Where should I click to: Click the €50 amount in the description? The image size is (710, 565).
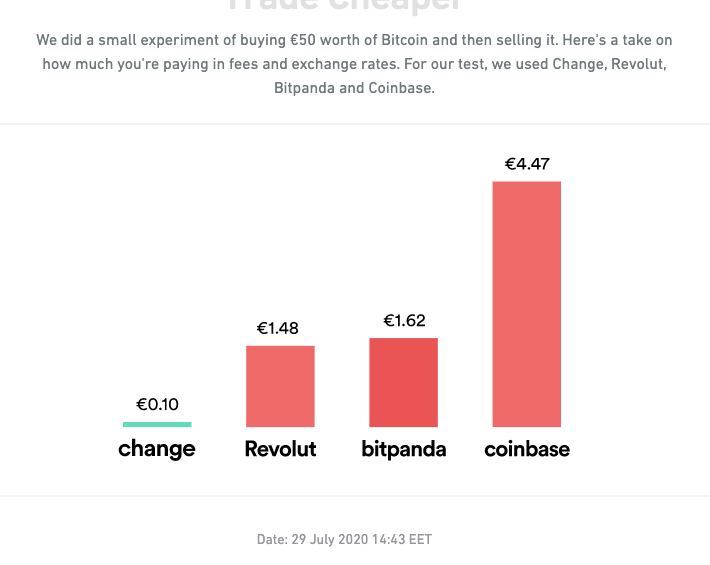(x=303, y=41)
